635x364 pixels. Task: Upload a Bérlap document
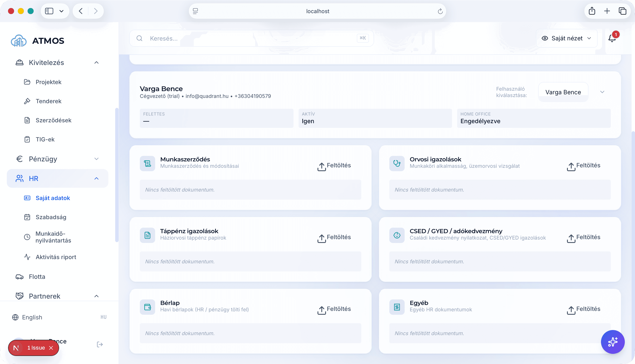[x=334, y=309]
